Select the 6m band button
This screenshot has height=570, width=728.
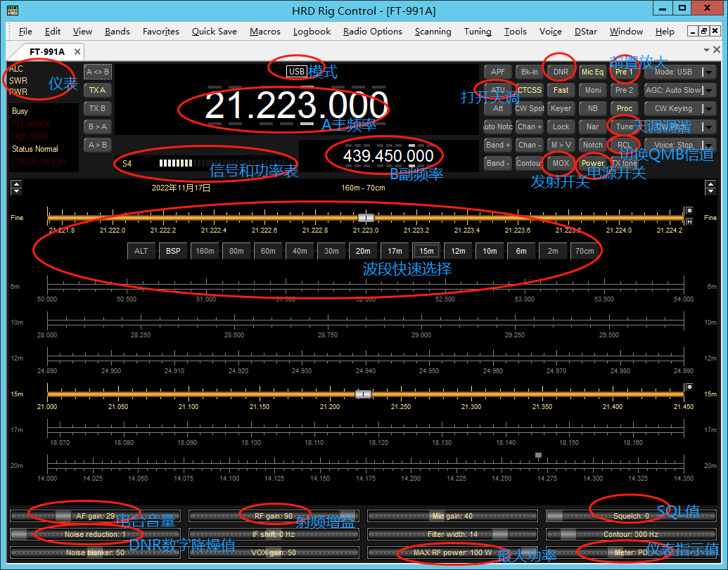click(x=521, y=251)
